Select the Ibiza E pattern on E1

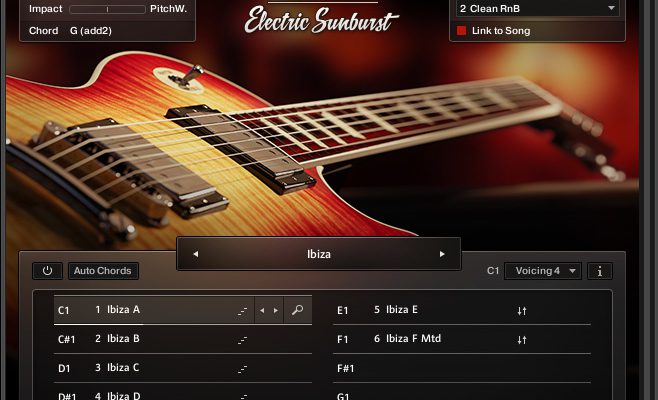(462, 310)
